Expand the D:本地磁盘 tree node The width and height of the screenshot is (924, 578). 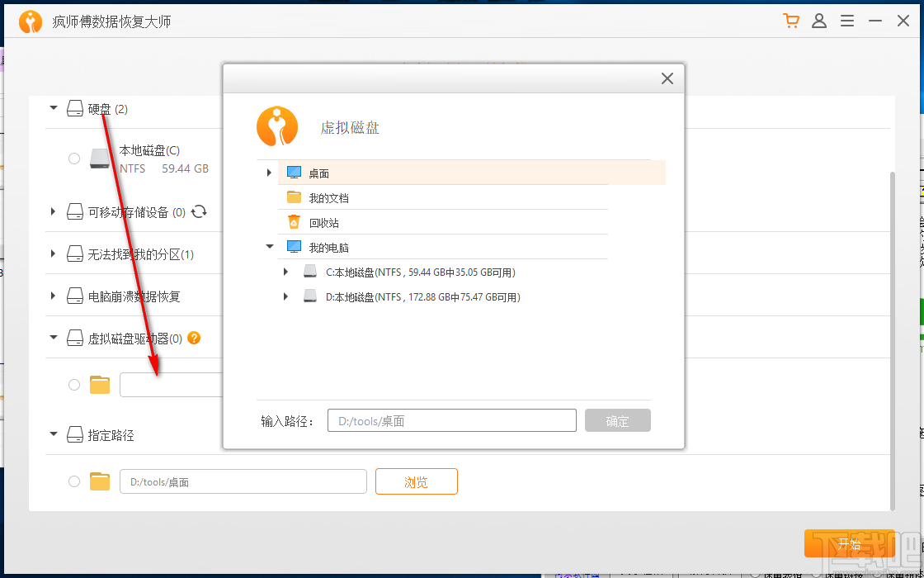tap(285, 296)
